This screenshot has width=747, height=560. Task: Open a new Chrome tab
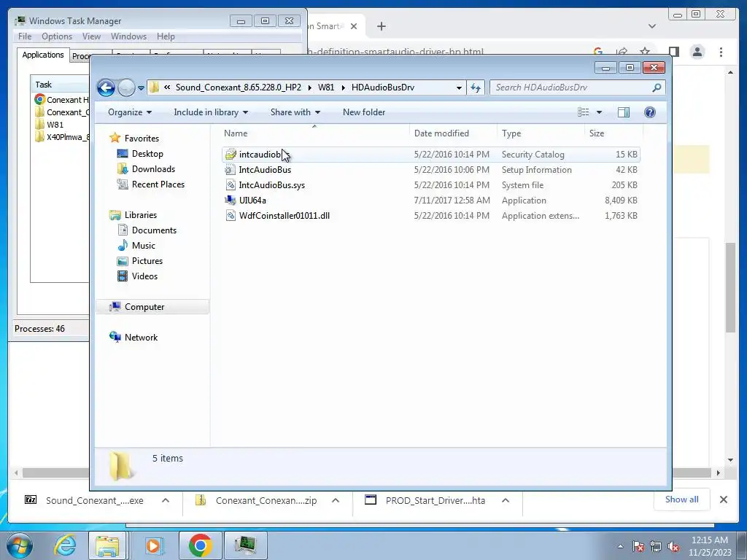point(381,27)
